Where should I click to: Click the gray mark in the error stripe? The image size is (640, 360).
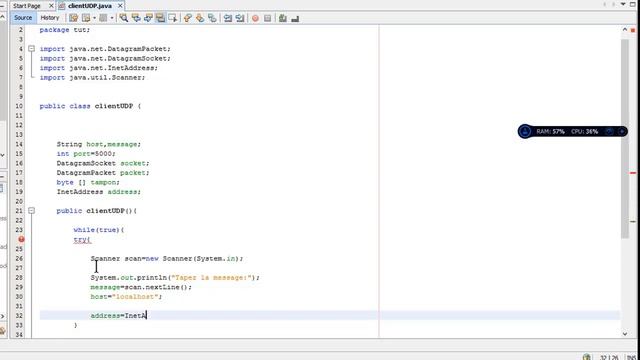pyautogui.click(x=633, y=222)
